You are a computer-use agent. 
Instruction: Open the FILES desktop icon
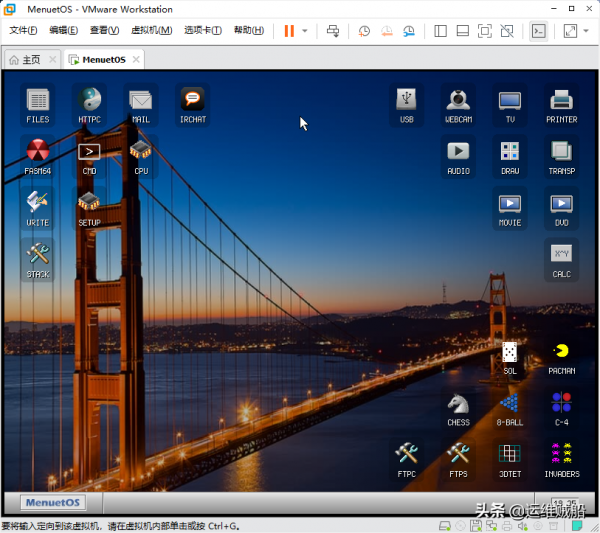(38, 101)
